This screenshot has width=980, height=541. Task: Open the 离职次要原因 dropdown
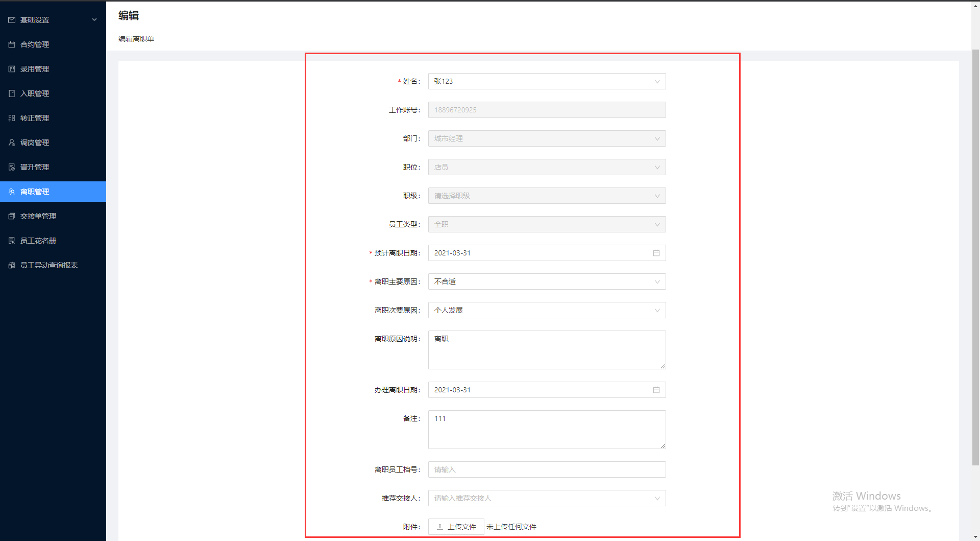click(547, 310)
